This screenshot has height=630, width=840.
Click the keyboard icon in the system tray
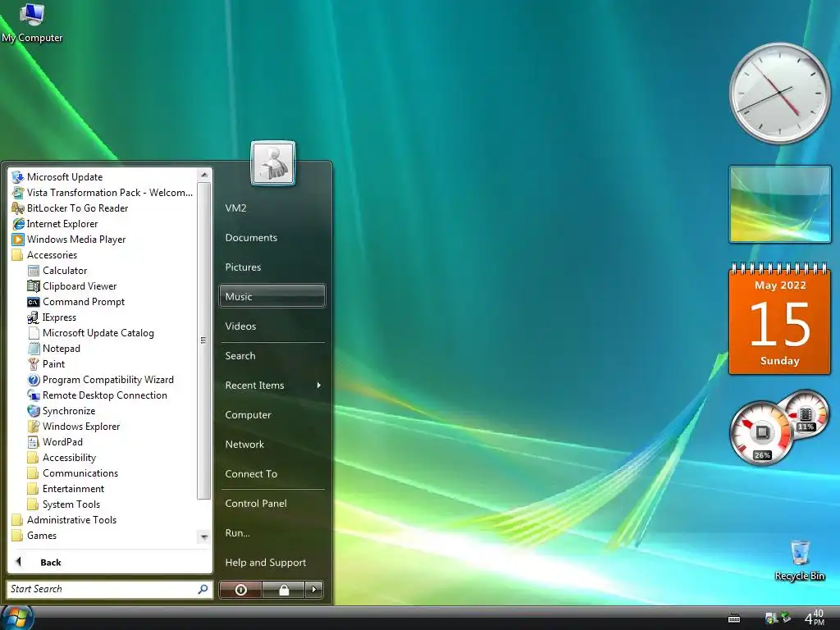coord(734,619)
